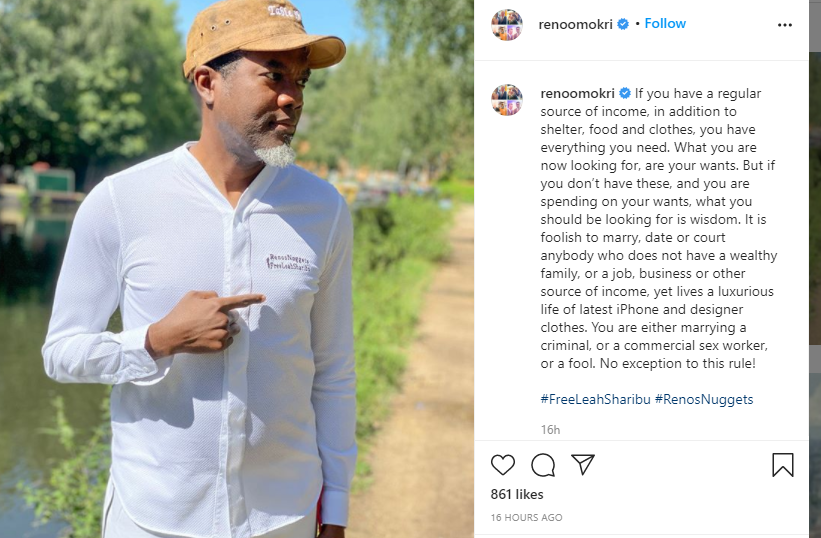The width and height of the screenshot is (821, 538).
Task: Click the 16 HOURS AGO timestamp
Action: 526,517
